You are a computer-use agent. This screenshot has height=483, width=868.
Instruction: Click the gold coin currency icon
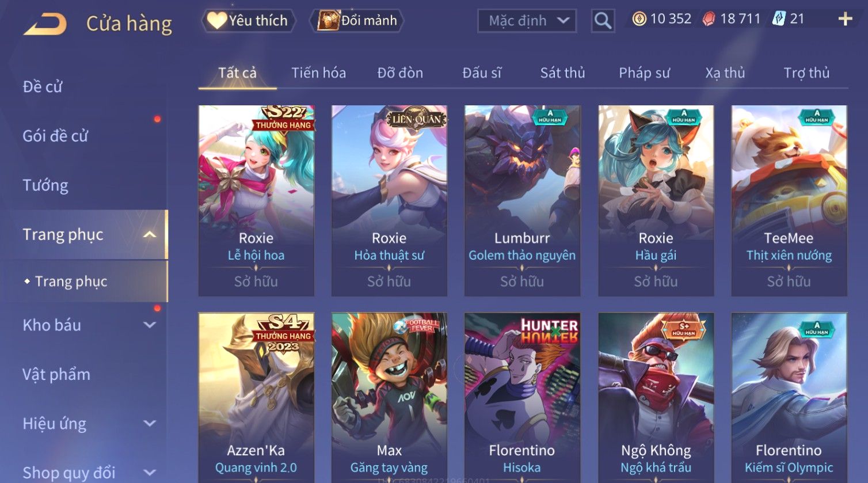tap(639, 20)
